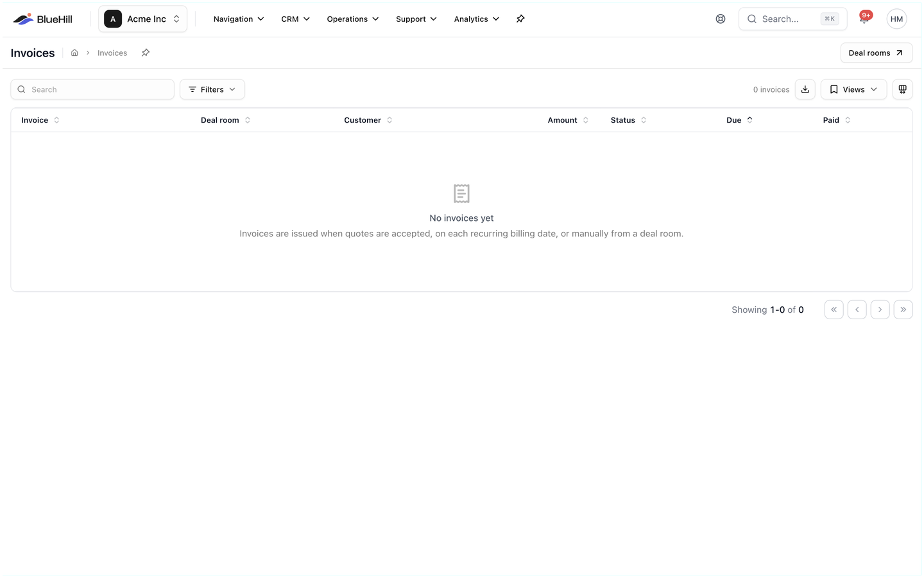Go to previous page of results

pyautogui.click(x=857, y=310)
